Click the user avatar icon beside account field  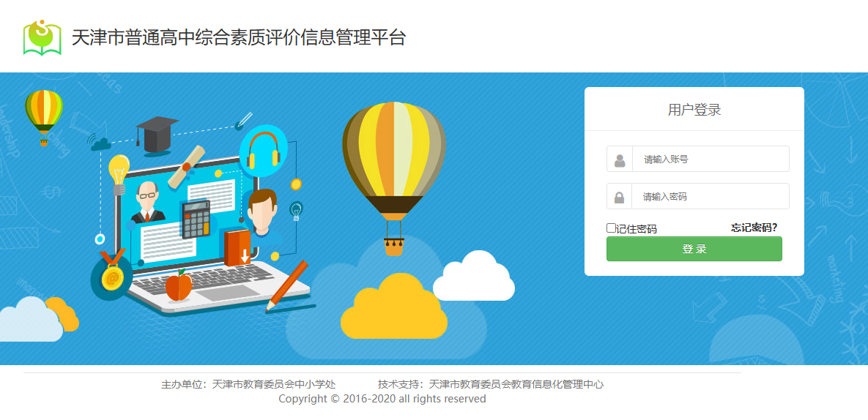(620, 160)
